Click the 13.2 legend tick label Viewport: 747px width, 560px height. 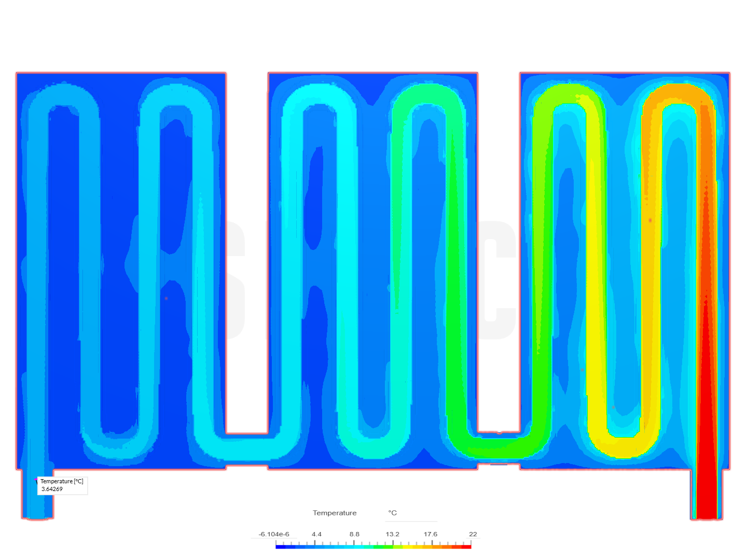393,534
